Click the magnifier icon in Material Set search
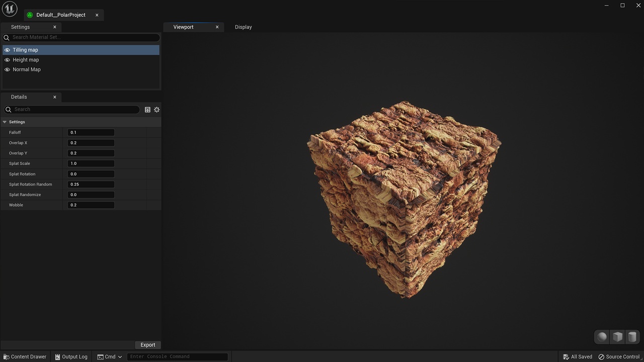 [7, 37]
